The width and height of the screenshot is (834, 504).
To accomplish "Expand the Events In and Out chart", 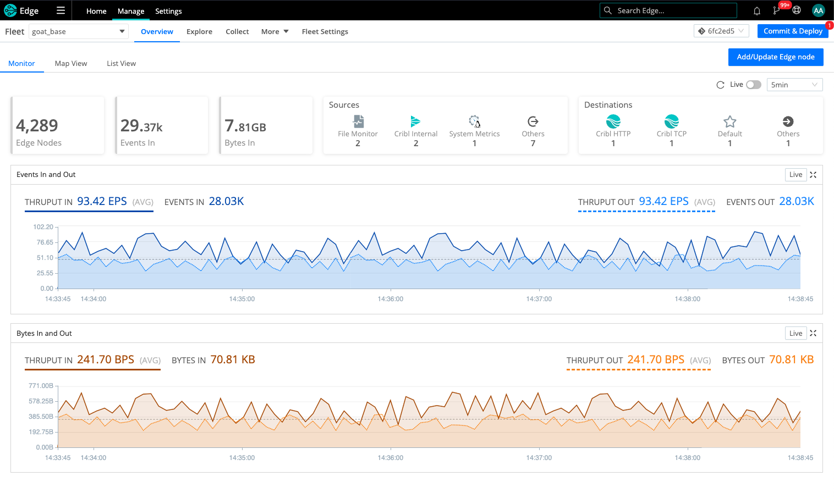I will [x=813, y=175].
